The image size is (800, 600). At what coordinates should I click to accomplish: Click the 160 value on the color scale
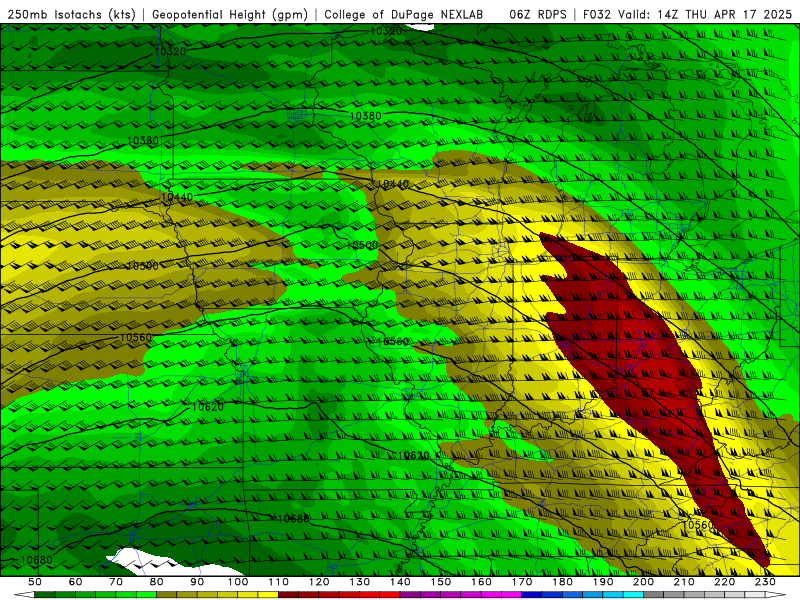click(x=482, y=582)
